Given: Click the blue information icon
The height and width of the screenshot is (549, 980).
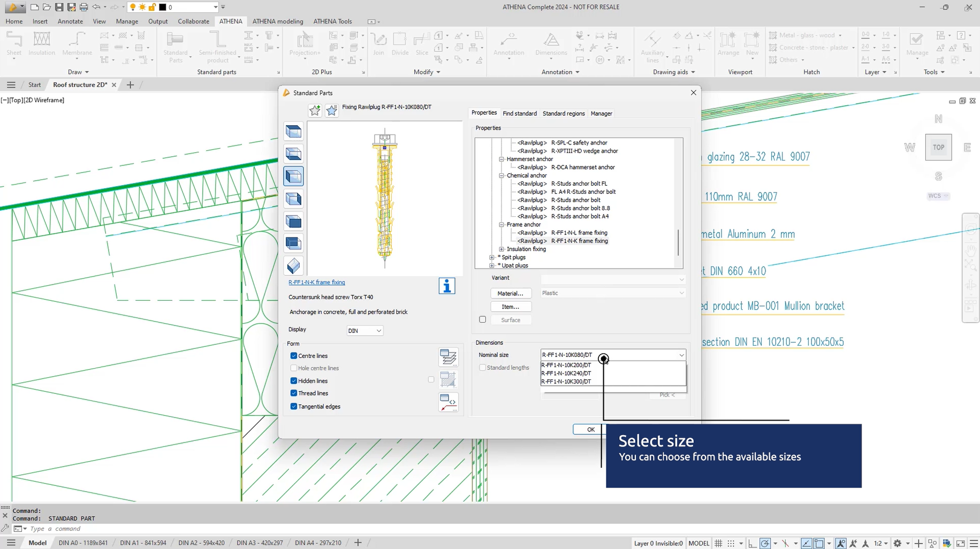Looking at the screenshot, I should tap(447, 286).
